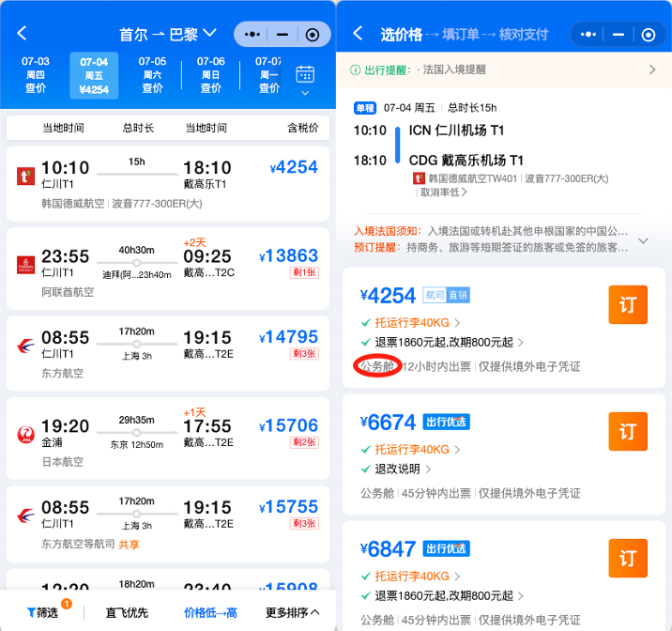The height and width of the screenshot is (631, 672).
Task: Click the 含税价 column header
Action: pyautogui.click(x=303, y=128)
